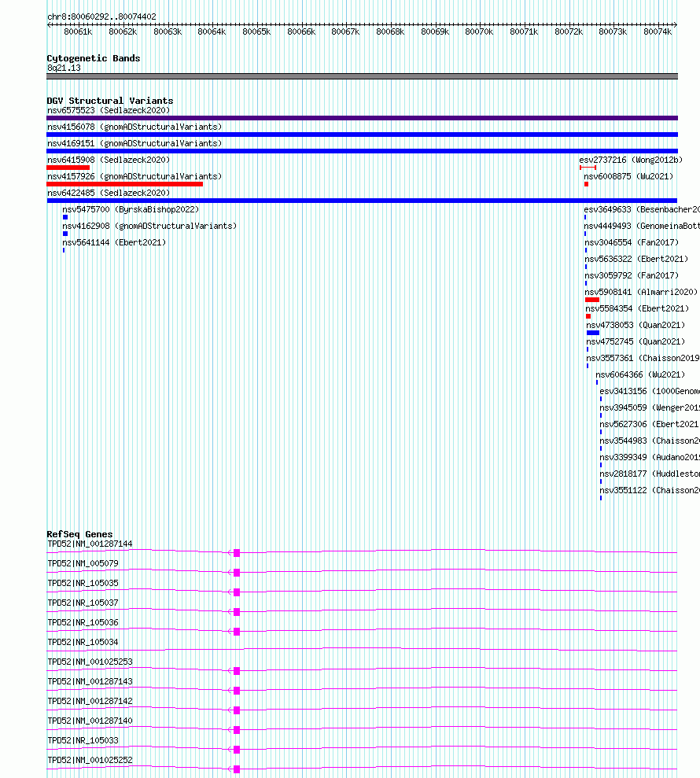
Task: Click the chr8:80060292..80074402 coordinate label
Action: click(x=101, y=17)
